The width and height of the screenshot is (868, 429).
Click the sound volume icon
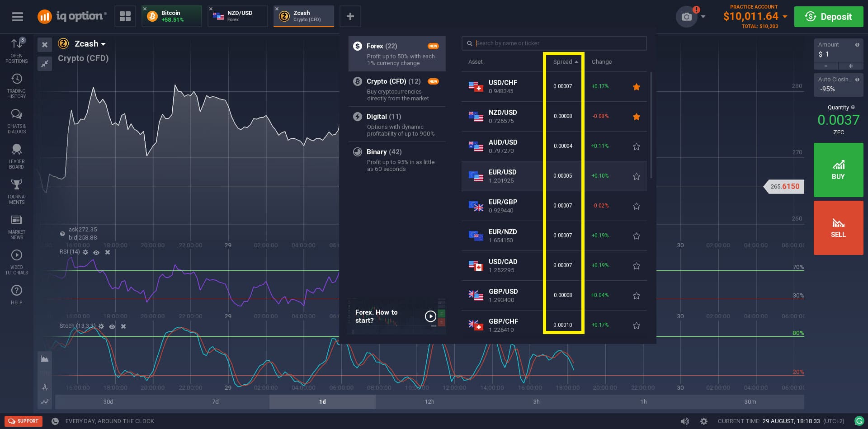[x=685, y=421]
